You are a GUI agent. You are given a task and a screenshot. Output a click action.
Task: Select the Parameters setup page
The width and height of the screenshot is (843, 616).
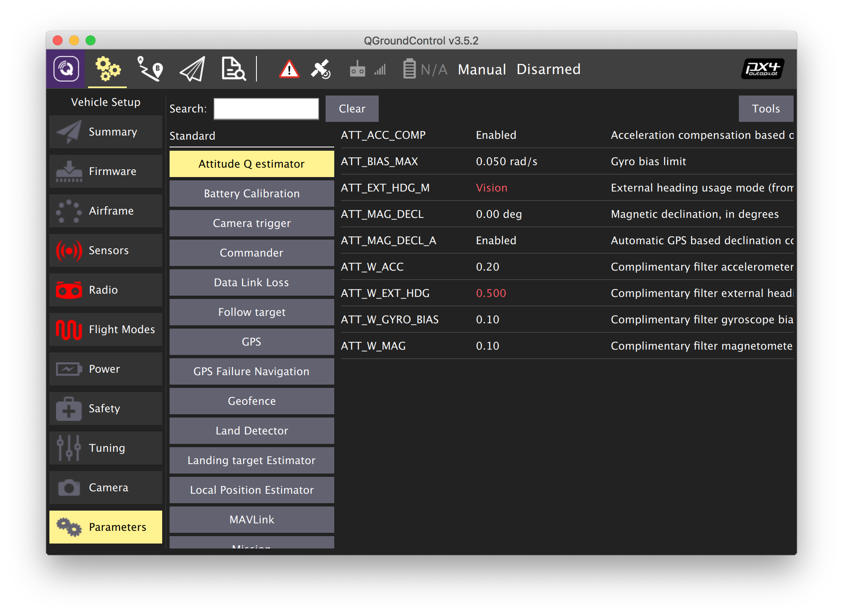(106, 527)
